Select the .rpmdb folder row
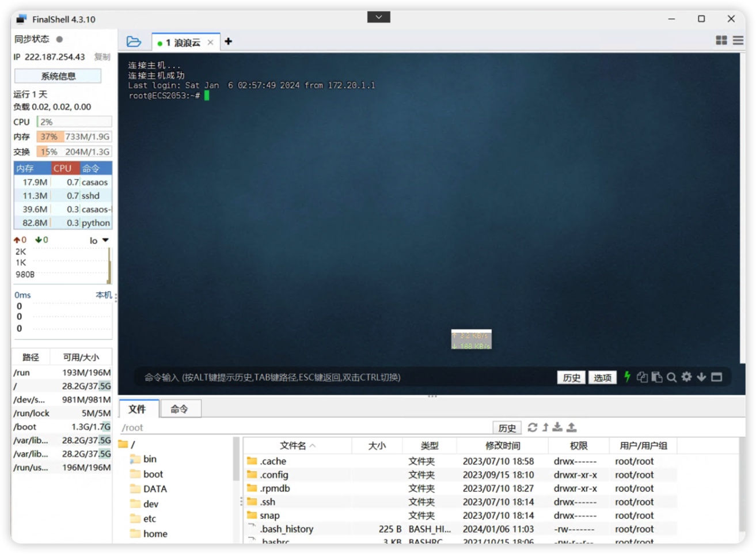 tap(461, 488)
